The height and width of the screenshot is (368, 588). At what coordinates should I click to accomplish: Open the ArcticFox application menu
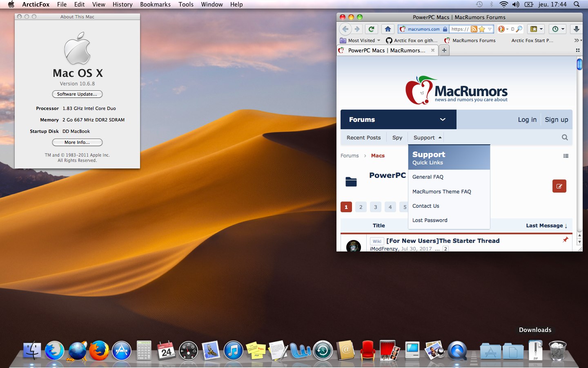coord(36,4)
